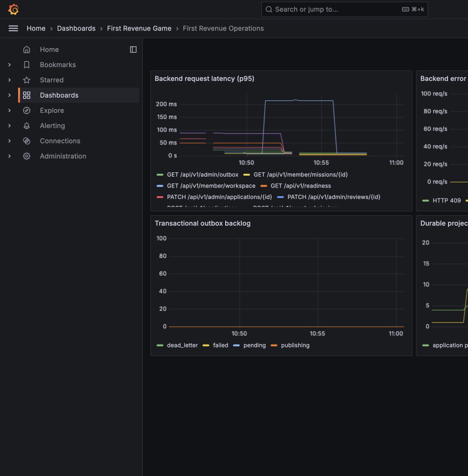Click the Explore compass icon
The image size is (468, 476).
(27, 110)
